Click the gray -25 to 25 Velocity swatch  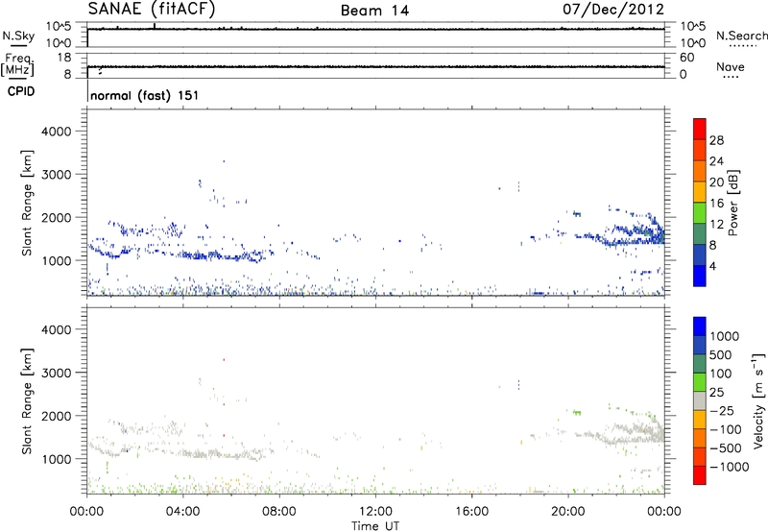click(700, 401)
